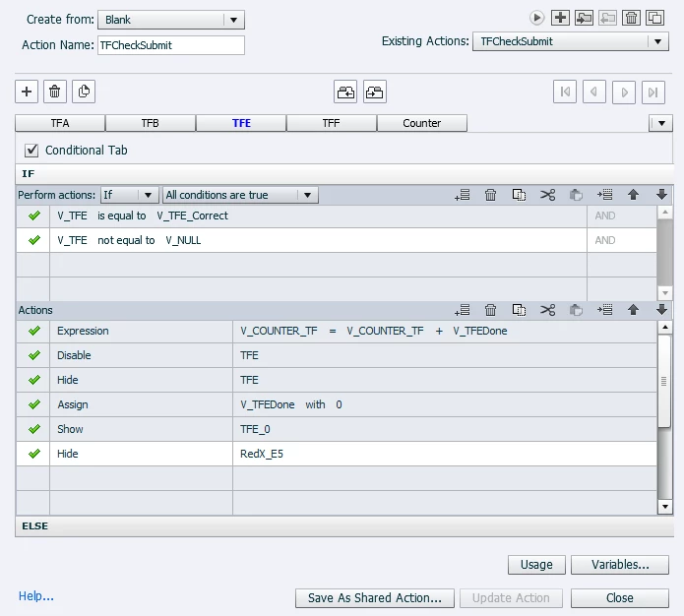This screenshot has height=616, width=684.
Task: Go to last decision tab
Action: 653,92
